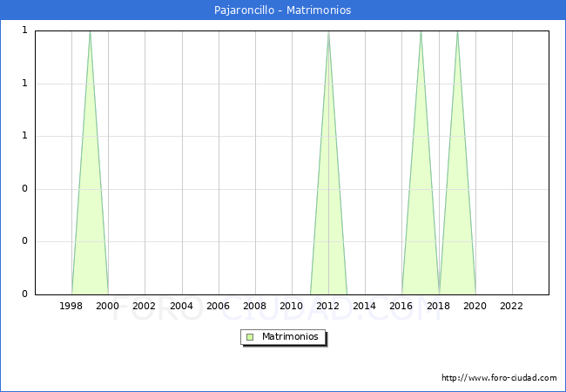Screen dimensions: 566x392
Task: Click the 2010 x-axis year label
Action: 292,306
